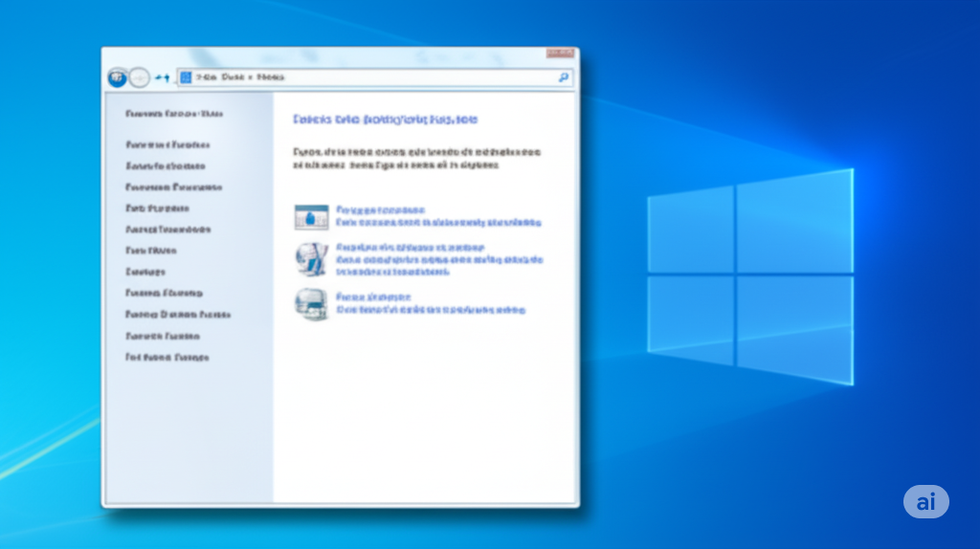Click the greyed-out round Forward button
This screenshot has width=980, height=549.
tap(140, 78)
